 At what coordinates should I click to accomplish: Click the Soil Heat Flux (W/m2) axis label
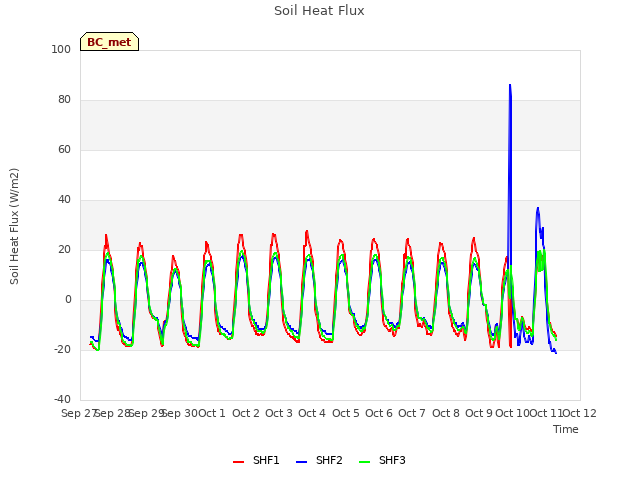pos(14,226)
